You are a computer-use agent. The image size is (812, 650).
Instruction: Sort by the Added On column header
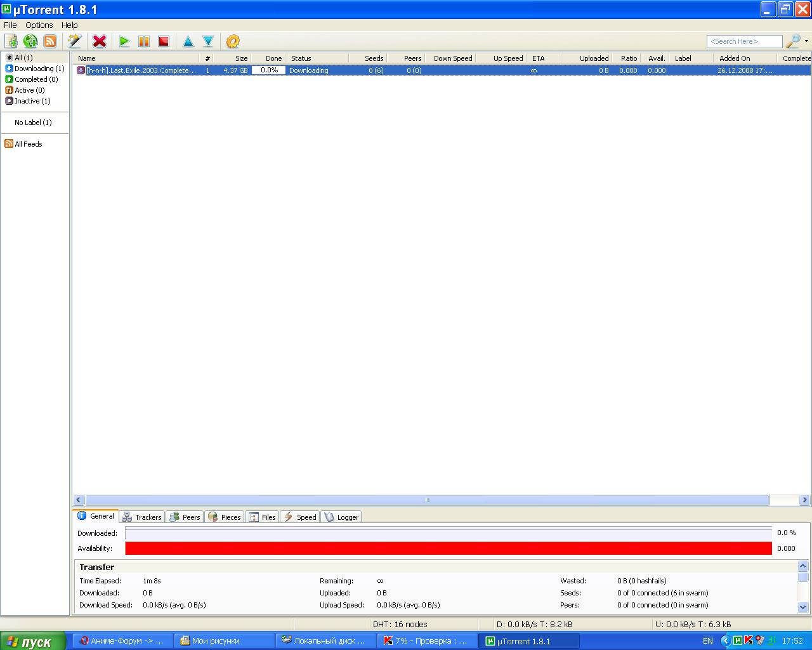[x=745, y=58]
